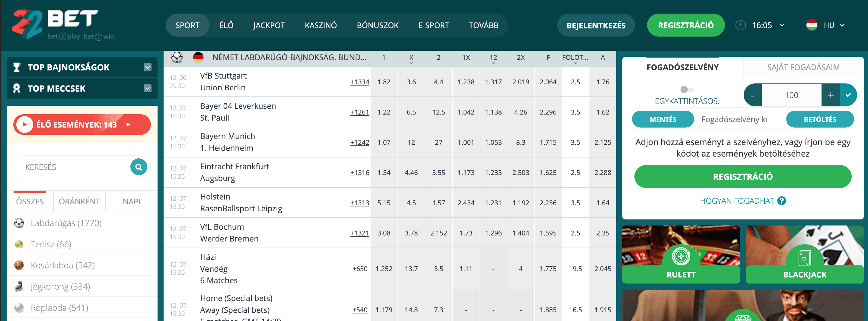Screen dimensions: 868x321
Task: Confirm the stake with the checkmark button
Action: point(848,95)
